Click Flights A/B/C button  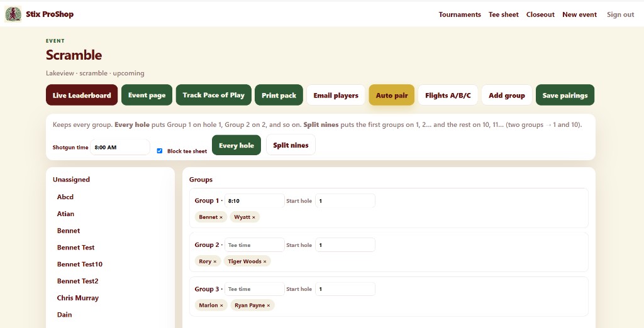[x=448, y=96]
